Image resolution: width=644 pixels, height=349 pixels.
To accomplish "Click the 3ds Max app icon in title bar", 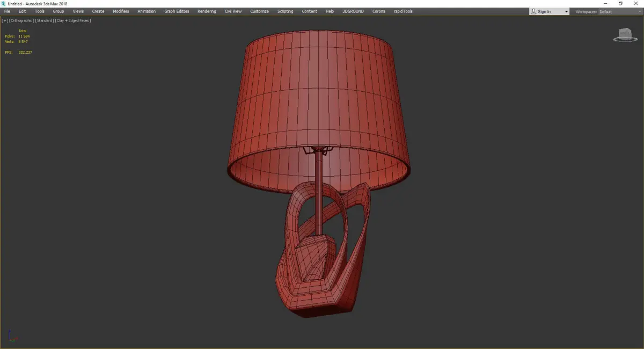I will click(x=3, y=3).
